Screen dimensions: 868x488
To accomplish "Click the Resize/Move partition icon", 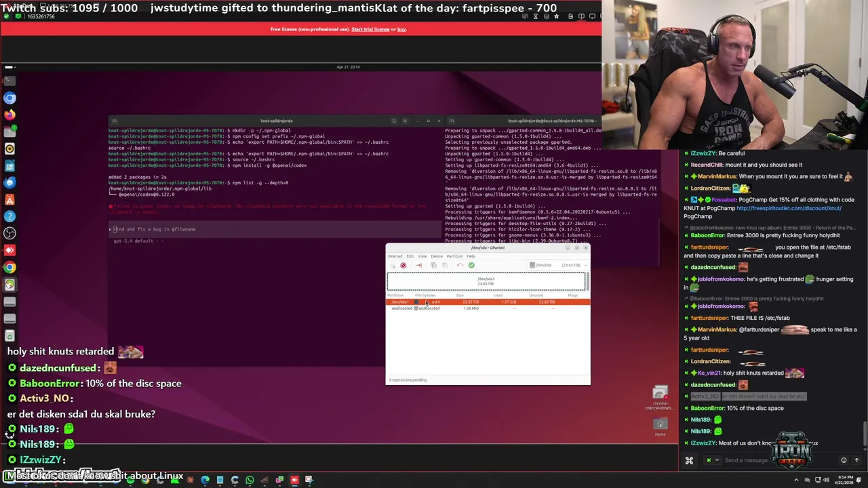I will click(x=418, y=265).
